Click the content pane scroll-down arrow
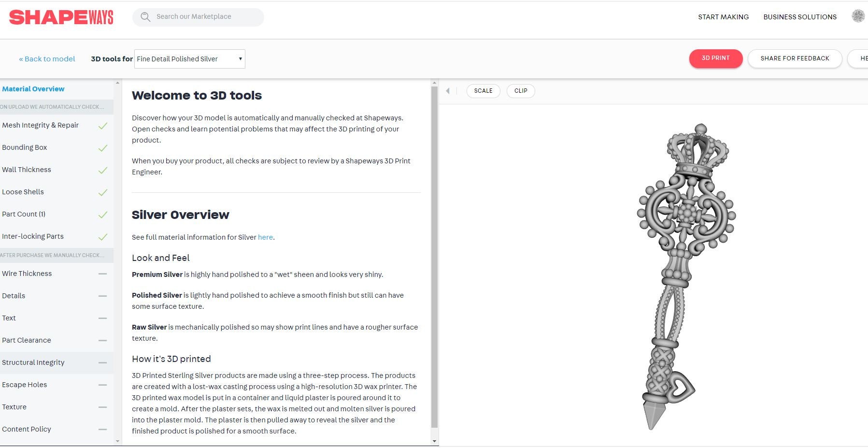The width and height of the screenshot is (868, 448). pyautogui.click(x=434, y=441)
